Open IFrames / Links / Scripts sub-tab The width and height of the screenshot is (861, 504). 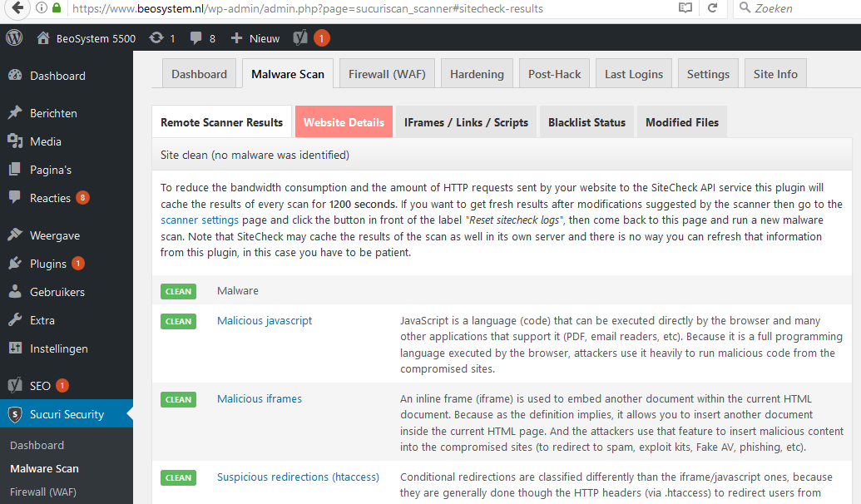[466, 122]
